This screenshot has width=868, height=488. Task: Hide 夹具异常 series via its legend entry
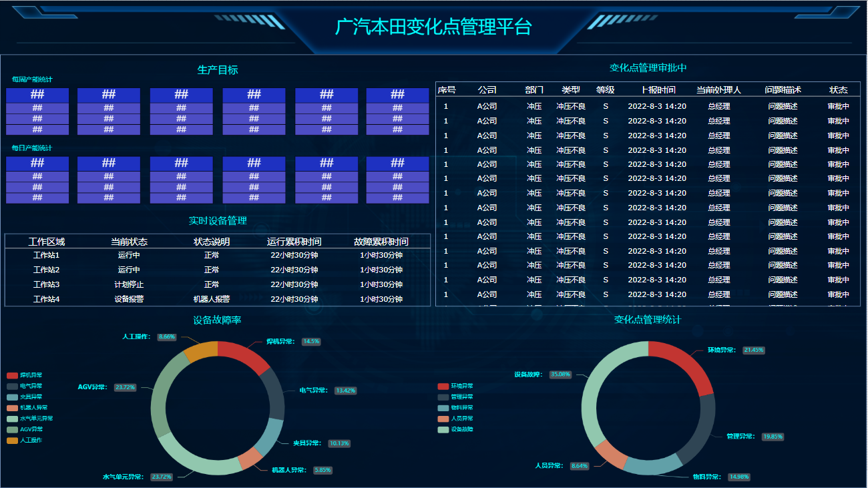click(x=25, y=397)
